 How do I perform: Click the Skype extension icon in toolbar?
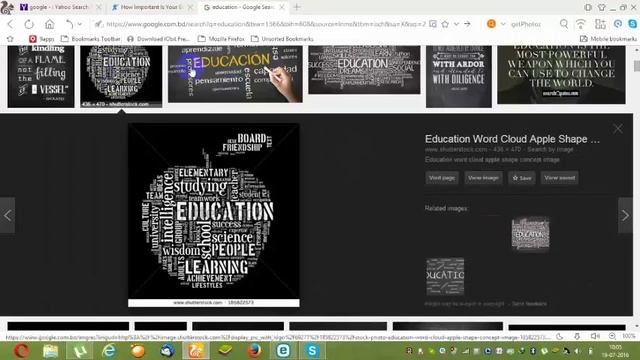click(x=633, y=24)
